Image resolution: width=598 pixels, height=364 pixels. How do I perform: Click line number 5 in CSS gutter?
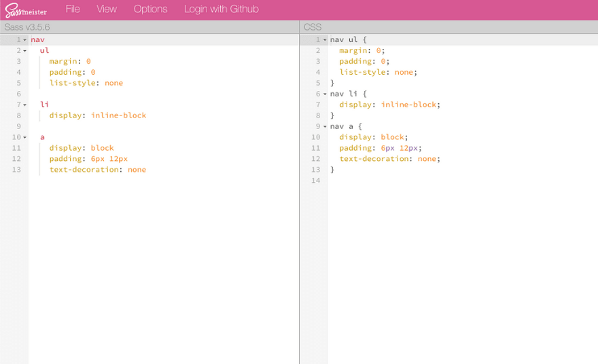coord(318,83)
